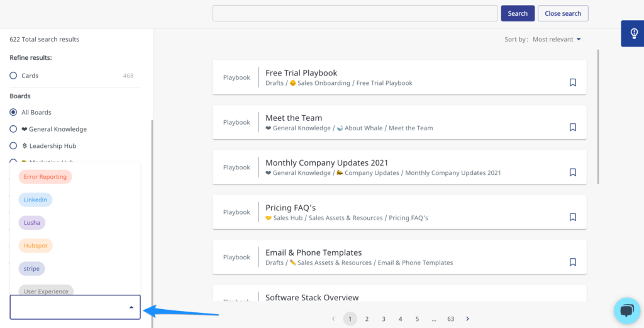Select the All Boards radio option

(13, 112)
